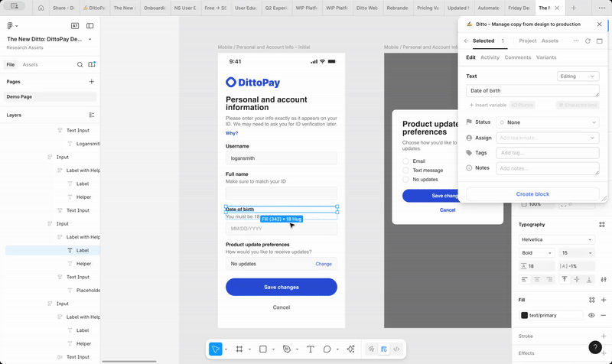This screenshot has width=612, height=364.
Task: Open the Ditto plugin three-dot menu
Action: [576, 41]
